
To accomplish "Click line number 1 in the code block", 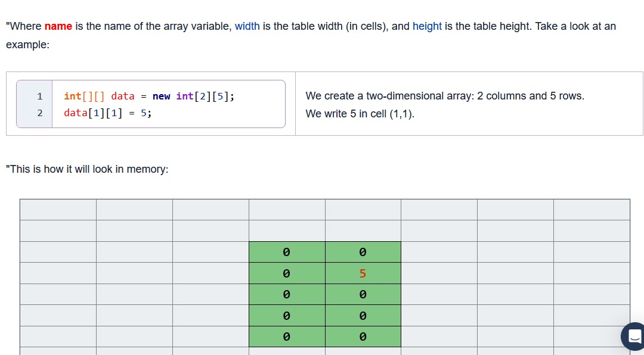I will (39, 96).
